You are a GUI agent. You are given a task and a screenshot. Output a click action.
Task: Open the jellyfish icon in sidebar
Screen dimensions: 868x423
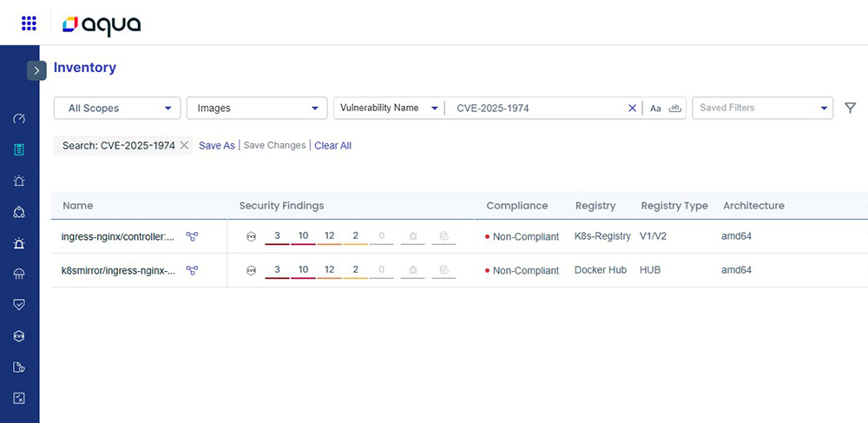(19, 274)
